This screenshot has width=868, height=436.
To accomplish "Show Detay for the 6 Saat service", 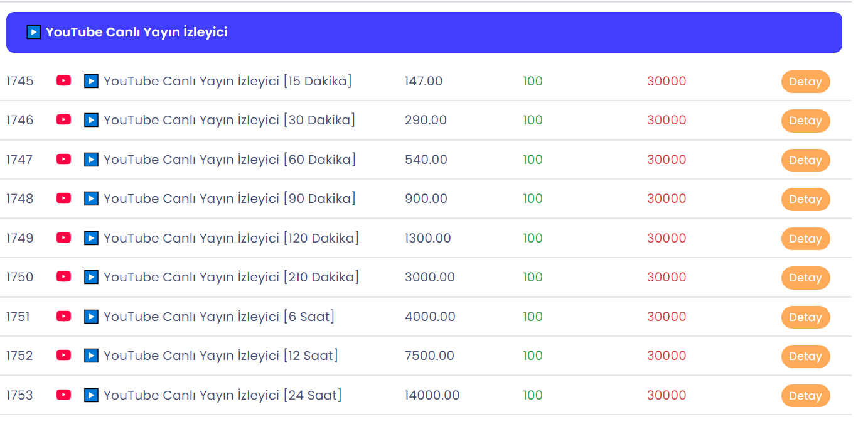I will [x=805, y=317].
